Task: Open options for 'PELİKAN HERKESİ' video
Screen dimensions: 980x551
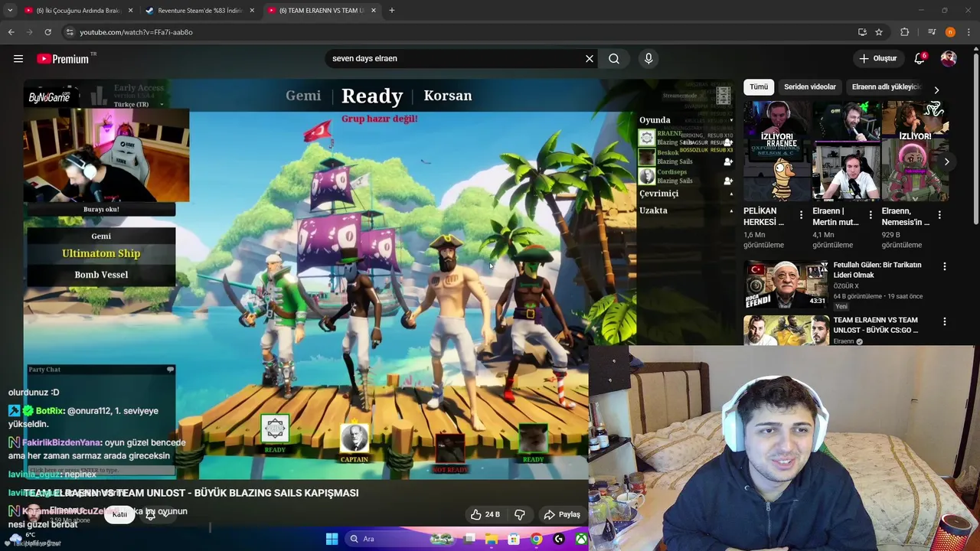Action: point(801,216)
